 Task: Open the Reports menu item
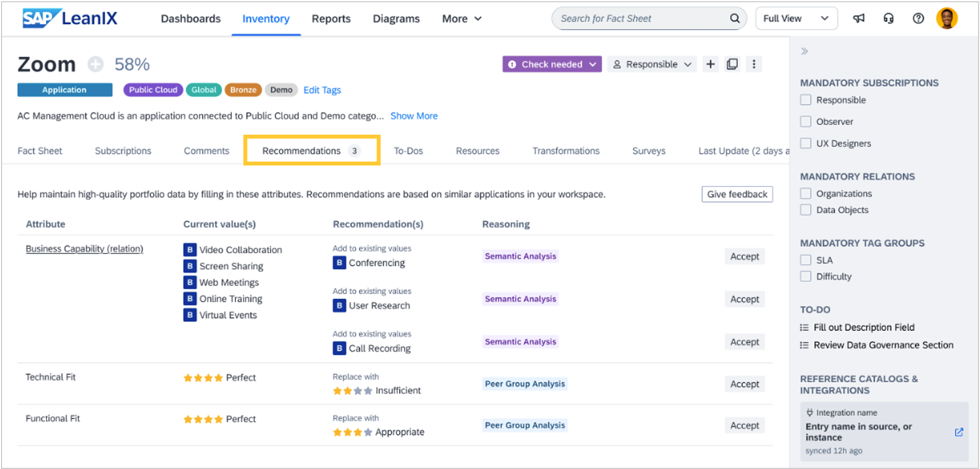tap(331, 19)
